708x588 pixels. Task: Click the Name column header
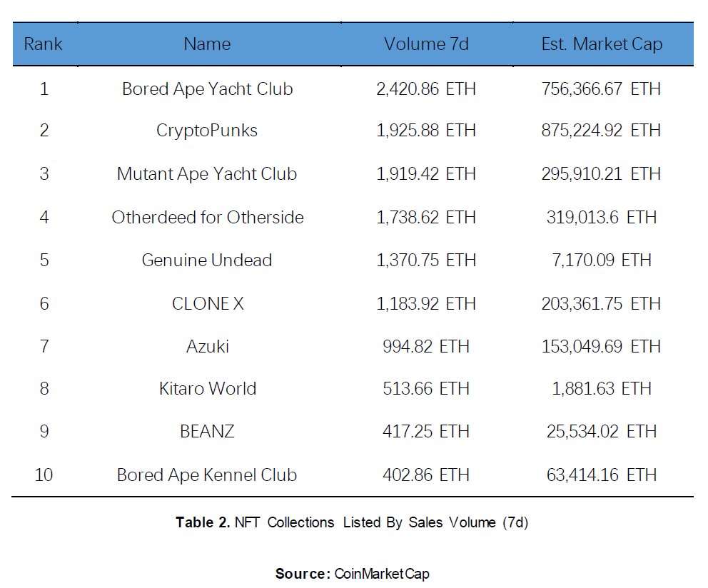coord(207,44)
